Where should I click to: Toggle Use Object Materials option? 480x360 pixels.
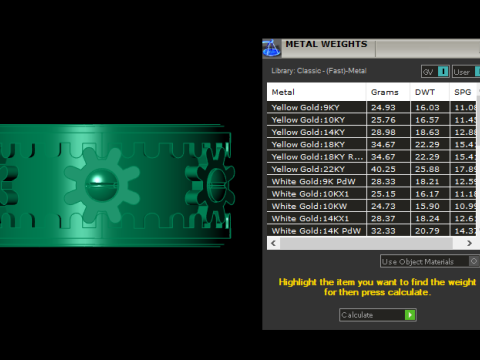(430, 261)
